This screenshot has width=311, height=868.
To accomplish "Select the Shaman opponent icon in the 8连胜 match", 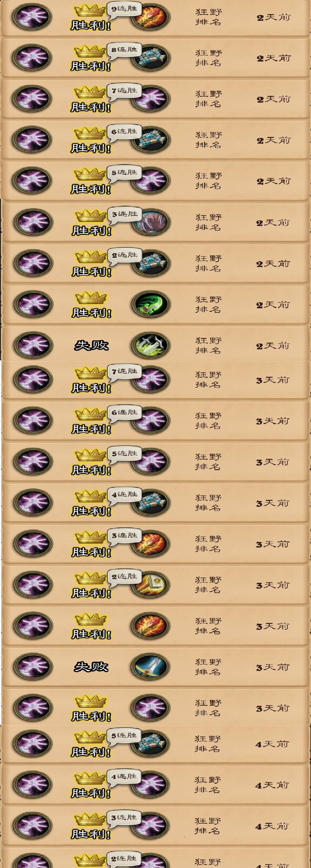I will (x=151, y=58).
